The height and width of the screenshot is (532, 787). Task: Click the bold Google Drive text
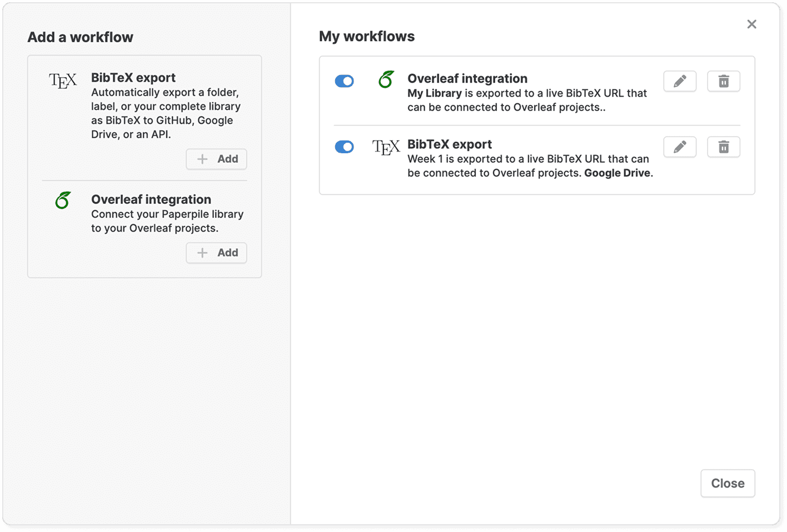click(617, 173)
